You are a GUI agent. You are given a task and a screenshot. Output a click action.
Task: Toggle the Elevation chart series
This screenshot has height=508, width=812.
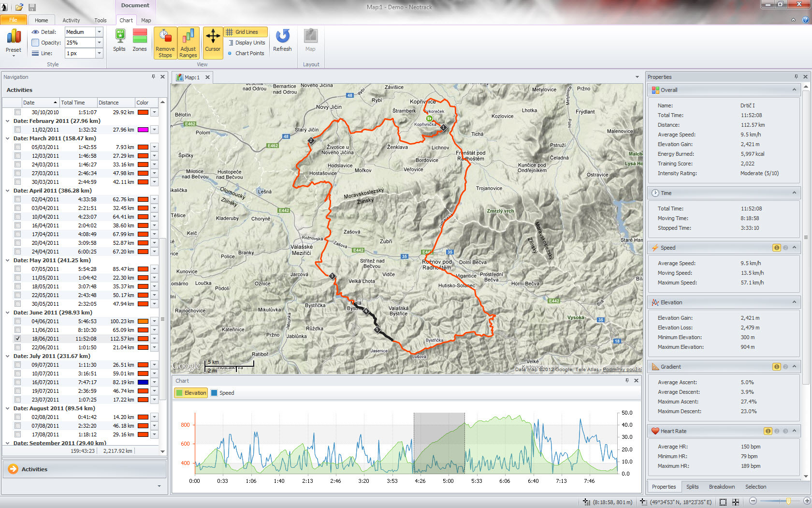click(191, 393)
